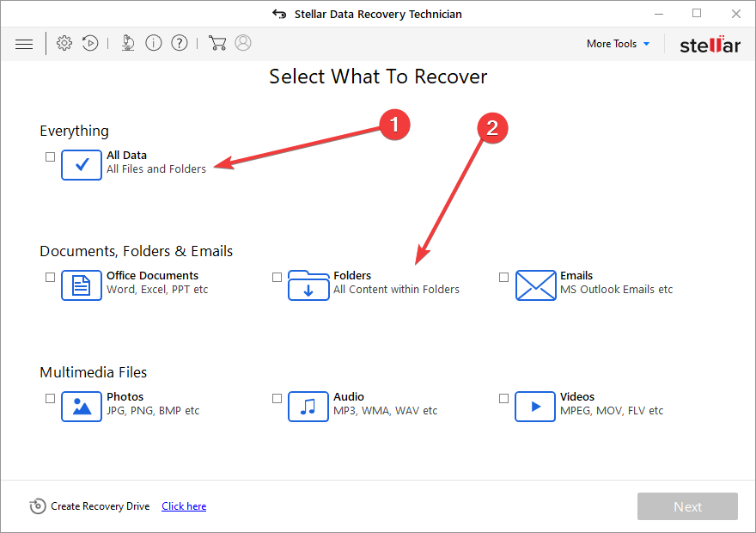Viewport: 756px width, 533px height.
Task: Enable the All Data checkbox
Action: (50, 156)
